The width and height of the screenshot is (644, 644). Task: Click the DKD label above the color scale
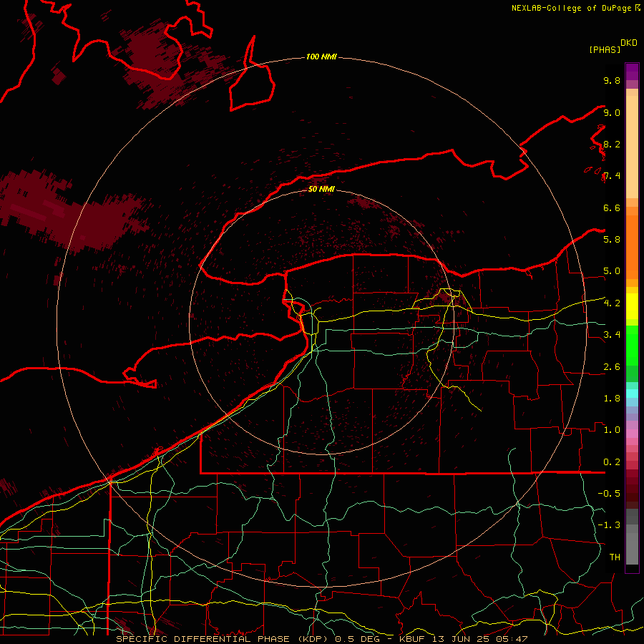[x=629, y=43]
